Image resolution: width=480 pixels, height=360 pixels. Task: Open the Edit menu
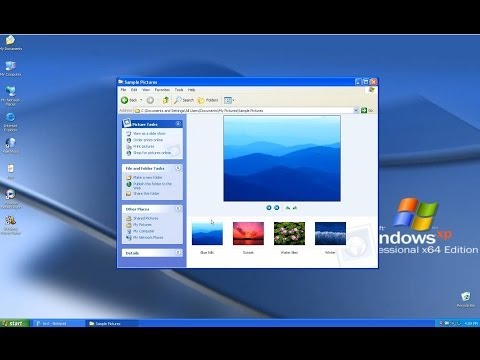(x=134, y=90)
